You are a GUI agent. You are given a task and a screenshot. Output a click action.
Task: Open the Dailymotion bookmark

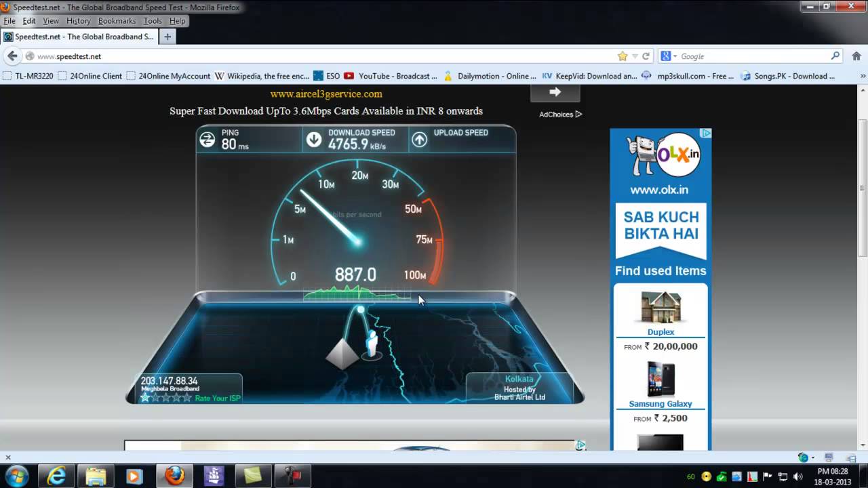(x=490, y=76)
